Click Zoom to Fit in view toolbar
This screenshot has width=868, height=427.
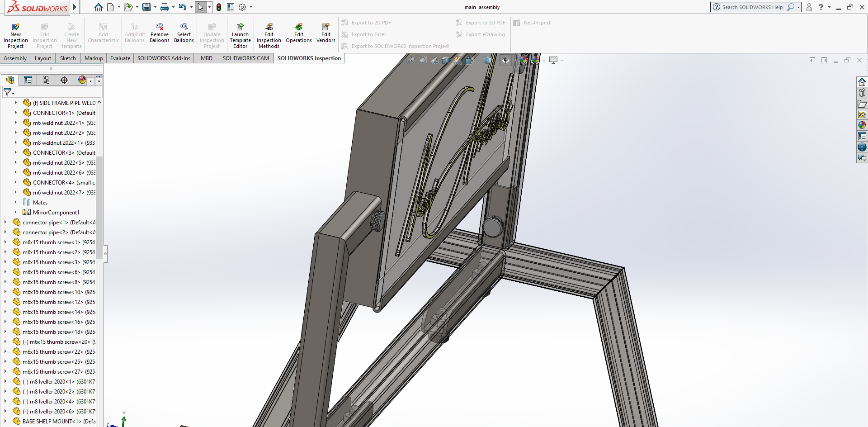coord(410,60)
